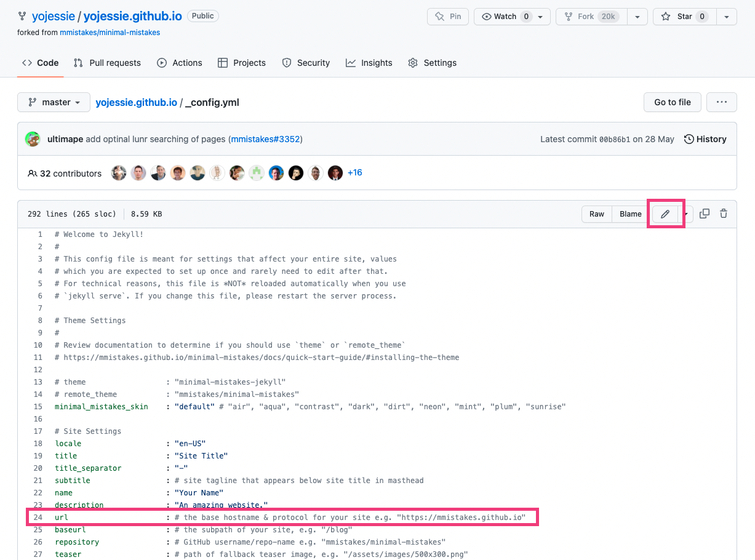Click the 'url' key on line 24

point(62,518)
